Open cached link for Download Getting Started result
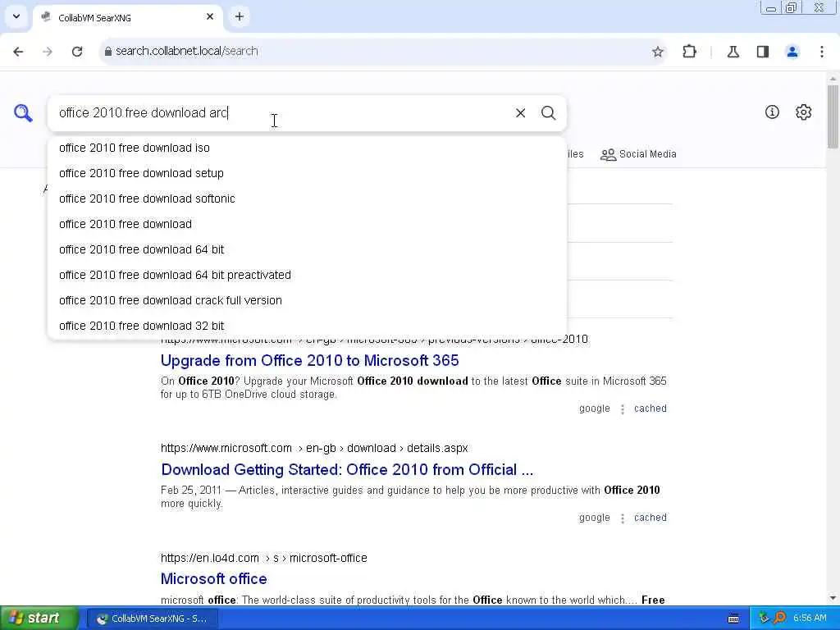The width and height of the screenshot is (840, 630). click(x=651, y=518)
